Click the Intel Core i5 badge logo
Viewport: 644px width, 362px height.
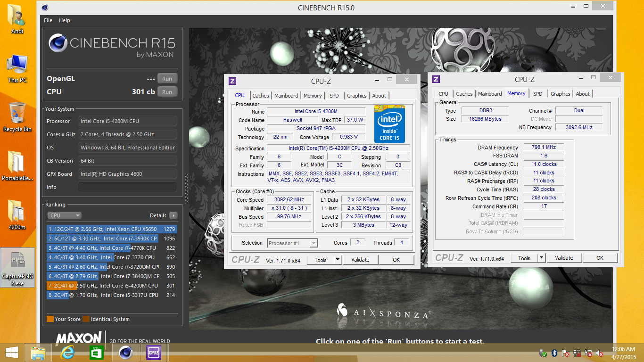coord(389,124)
